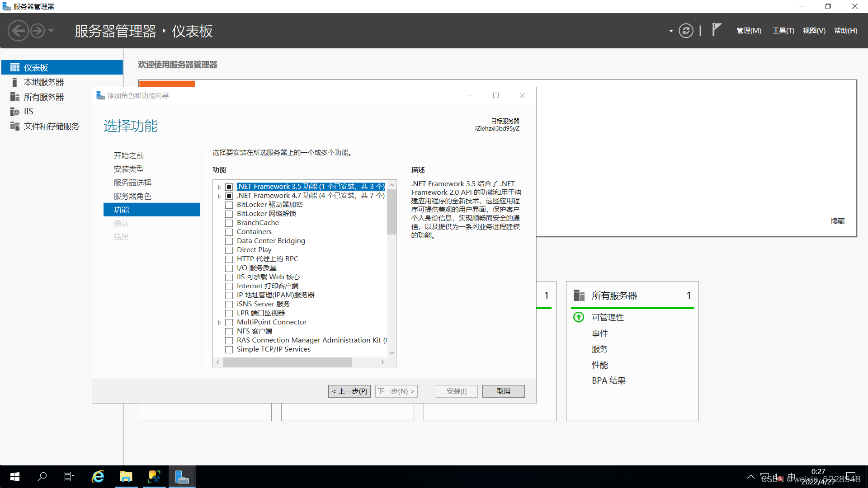This screenshot has width=868, height=488.
Task: Check Data Center Bridging checkbox
Action: click(229, 241)
